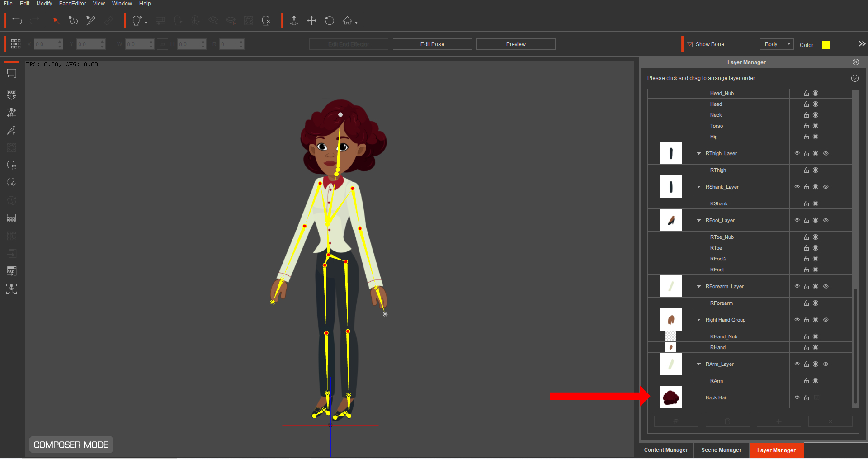Click the COMPOSER MODE button
This screenshot has height=459, width=868.
click(x=71, y=445)
